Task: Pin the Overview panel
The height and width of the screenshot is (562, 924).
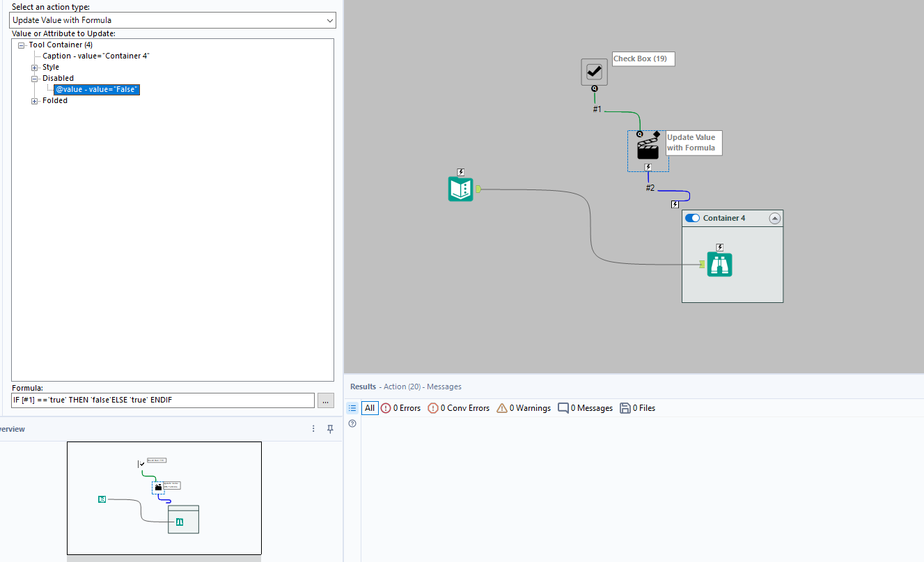Action: coord(330,429)
